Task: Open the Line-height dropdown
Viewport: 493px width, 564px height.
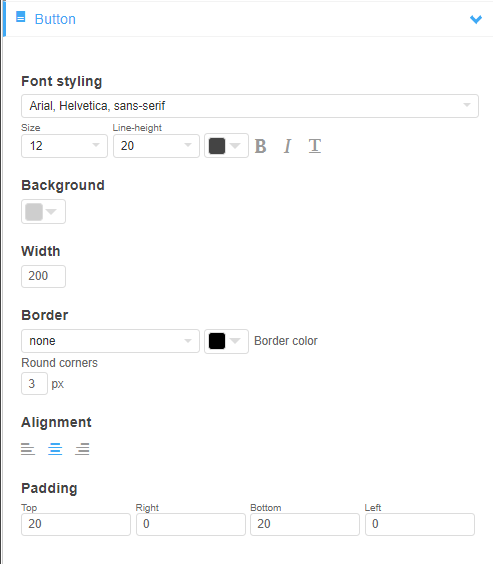Action: 156,146
